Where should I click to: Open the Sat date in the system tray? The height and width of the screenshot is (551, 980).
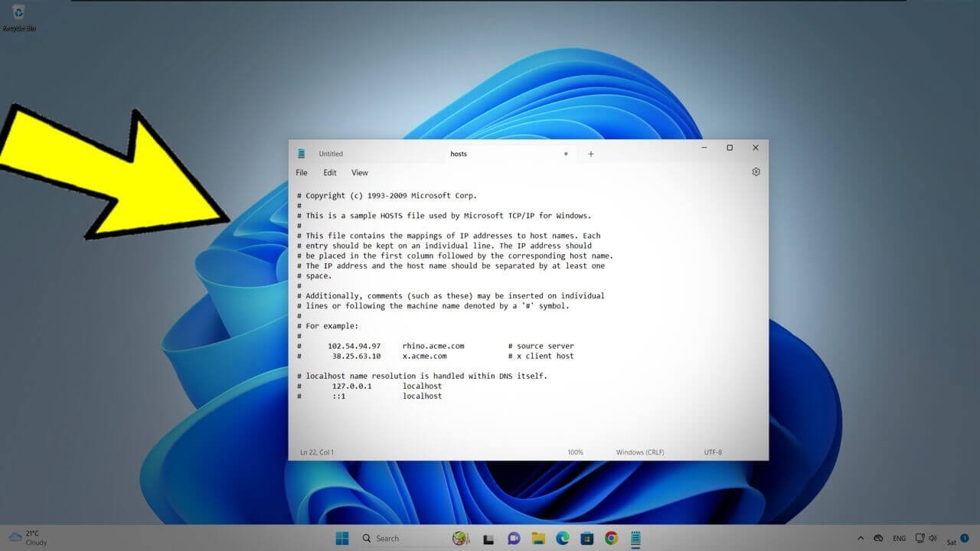(x=952, y=542)
